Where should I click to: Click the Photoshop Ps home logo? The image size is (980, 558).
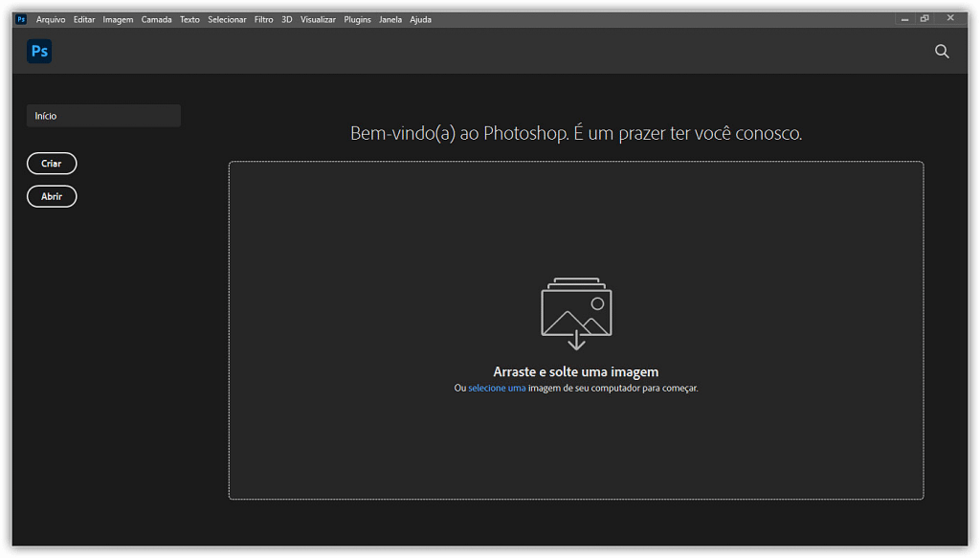(39, 52)
